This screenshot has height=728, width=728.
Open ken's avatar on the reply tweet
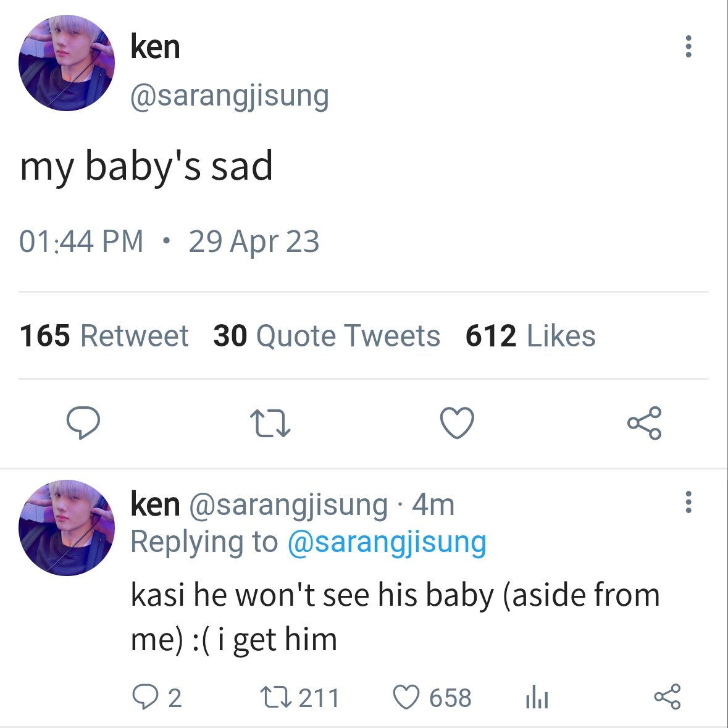coord(67,528)
